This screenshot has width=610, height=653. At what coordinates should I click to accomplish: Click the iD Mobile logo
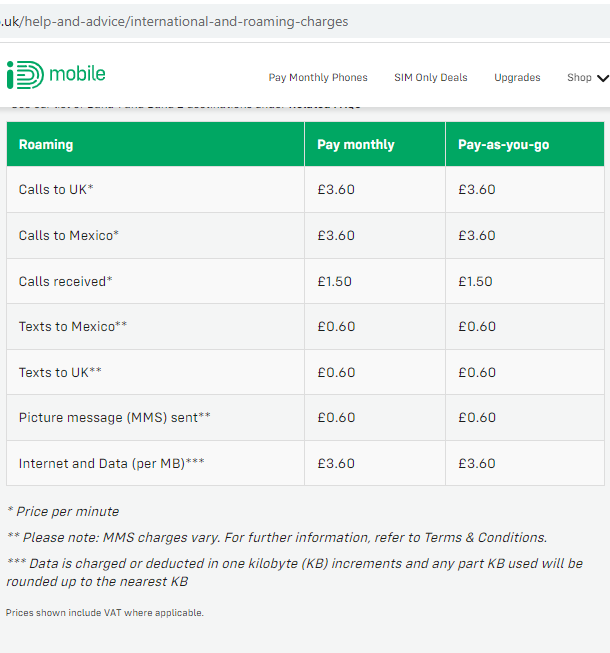coord(56,75)
